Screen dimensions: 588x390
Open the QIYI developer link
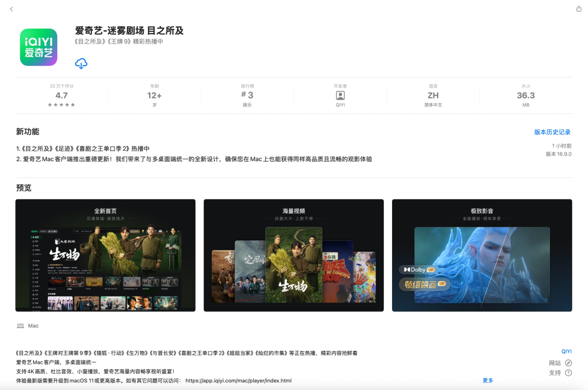click(566, 351)
